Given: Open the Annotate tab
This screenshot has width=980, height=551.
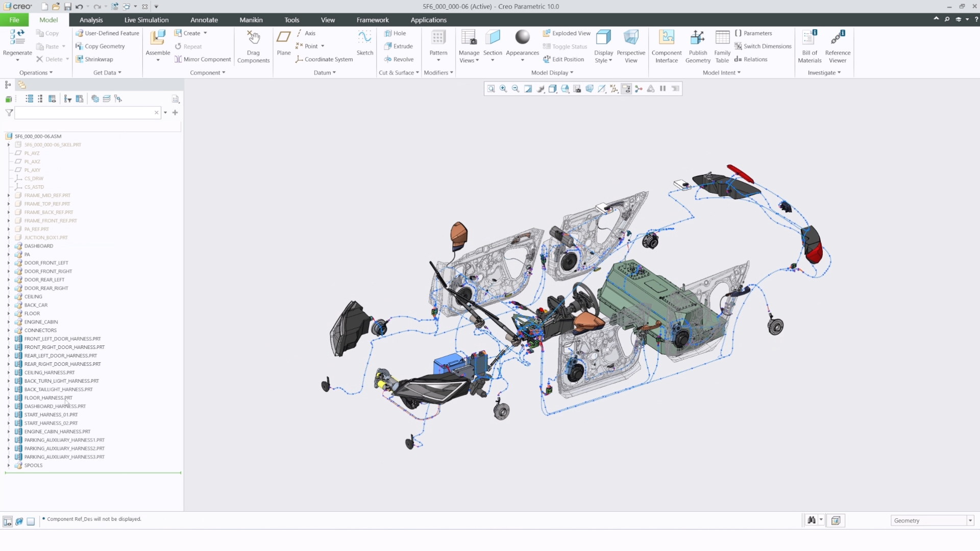Looking at the screenshot, I should coord(204,20).
